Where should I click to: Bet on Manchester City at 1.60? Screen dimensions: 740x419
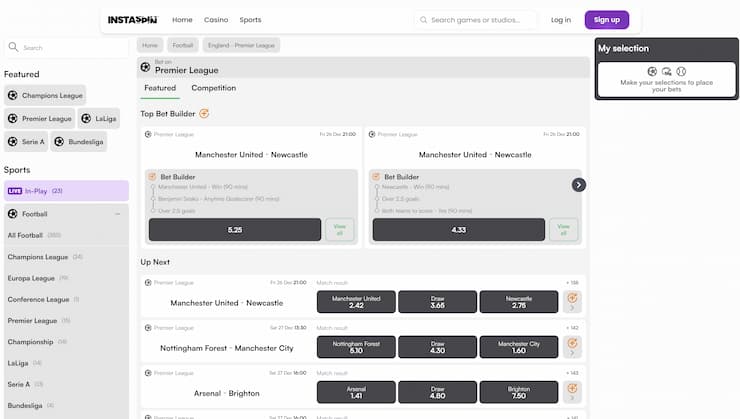point(519,347)
